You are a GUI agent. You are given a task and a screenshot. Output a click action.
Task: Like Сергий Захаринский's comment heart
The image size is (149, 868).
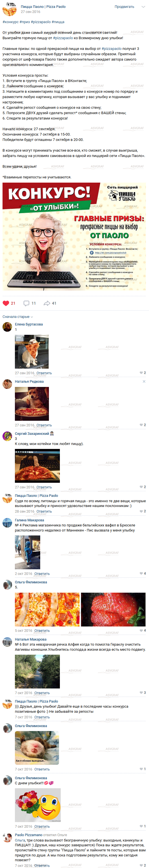coord(141,487)
